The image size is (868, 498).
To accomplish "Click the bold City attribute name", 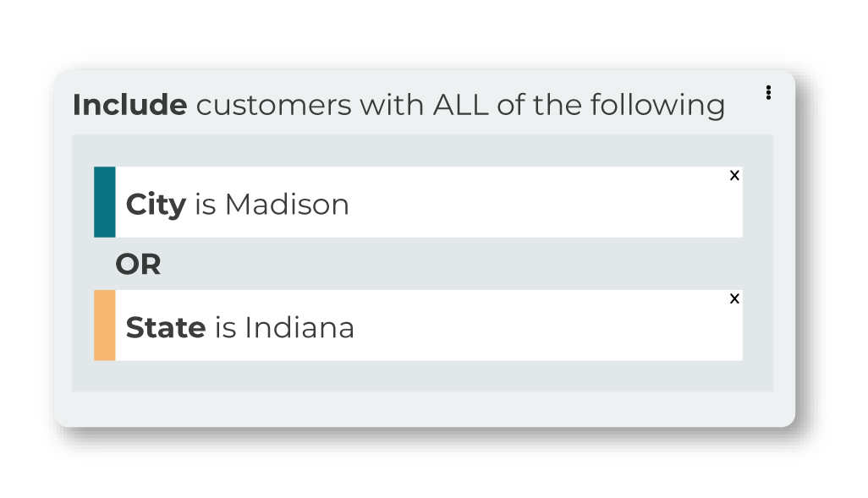I will pos(157,205).
